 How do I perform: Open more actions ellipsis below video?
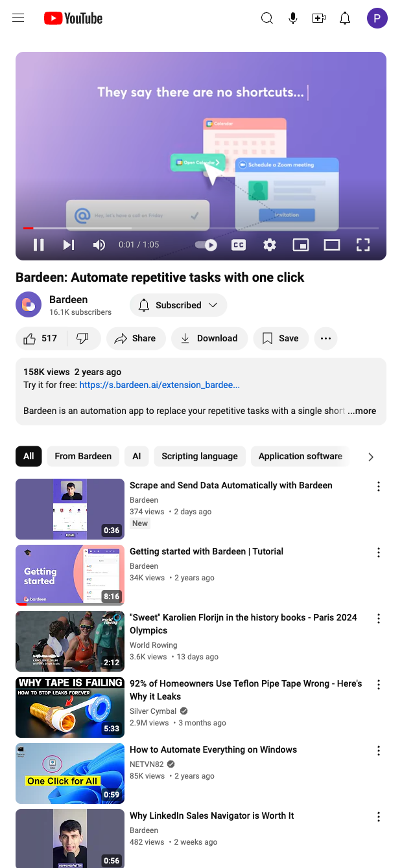tap(325, 338)
